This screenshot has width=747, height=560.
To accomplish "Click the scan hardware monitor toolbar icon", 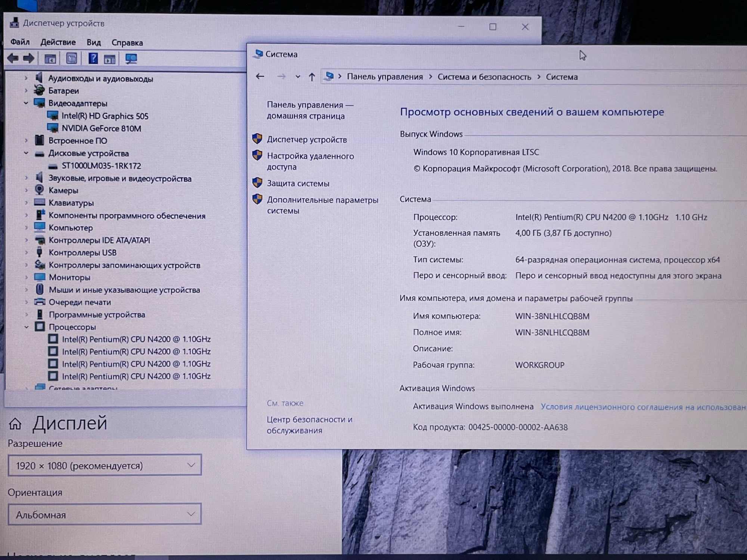I will coord(131,59).
